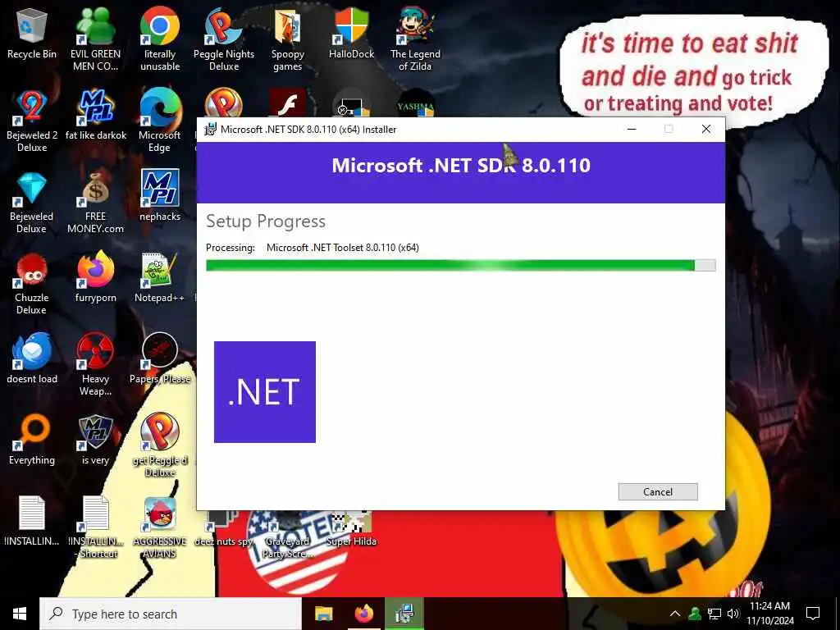Select The Legend of Zilda icon

415,39
